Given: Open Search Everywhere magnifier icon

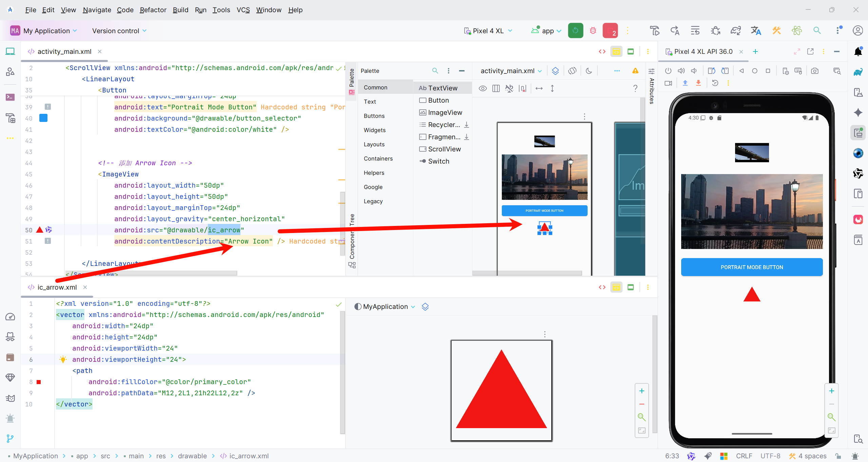Looking at the screenshot, I should (817, 30).
